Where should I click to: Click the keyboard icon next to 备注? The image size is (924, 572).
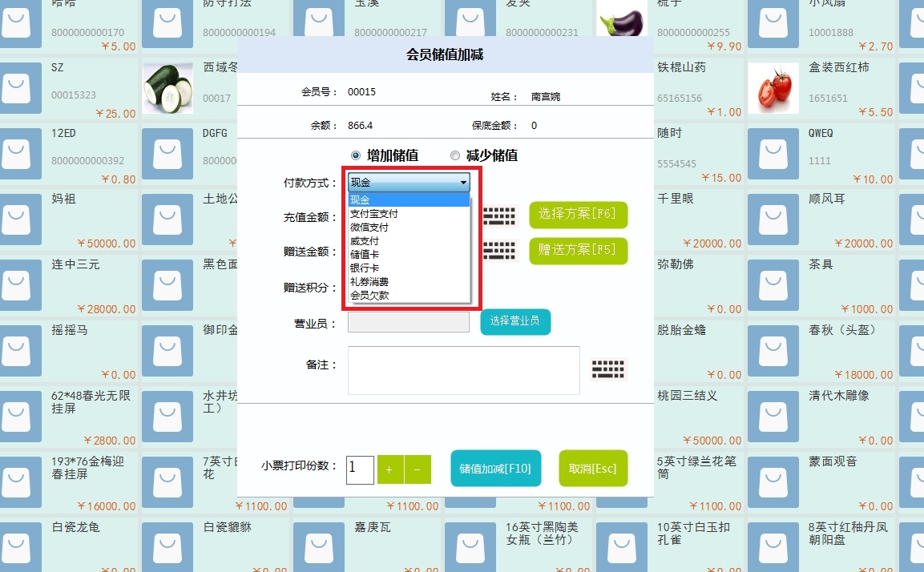point(608,369)
